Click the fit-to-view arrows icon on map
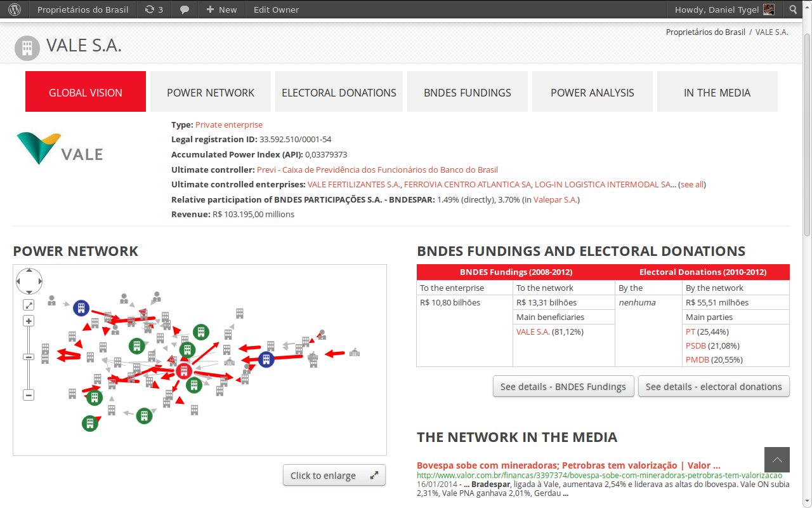Screen dimensions: 812x508 coord(29,305)
